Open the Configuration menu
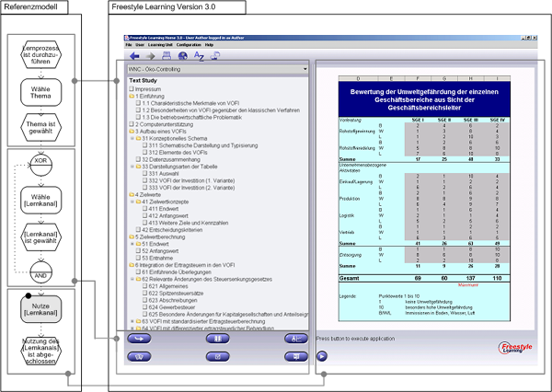Viewport: 552px width, 392px height. point(189,45)
